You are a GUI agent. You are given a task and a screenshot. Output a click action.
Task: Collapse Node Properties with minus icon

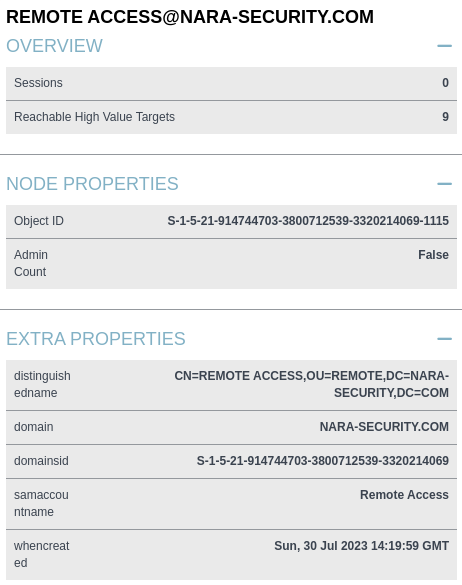click(444, 184)
